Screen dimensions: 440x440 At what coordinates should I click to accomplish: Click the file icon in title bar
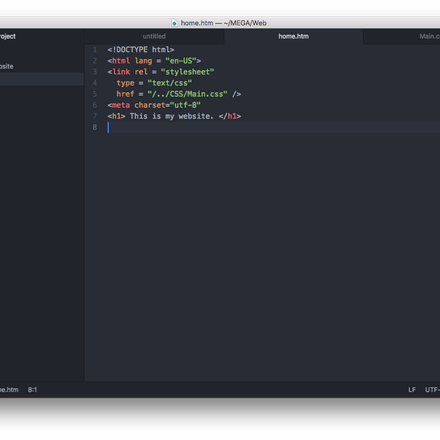click(174, 23)
